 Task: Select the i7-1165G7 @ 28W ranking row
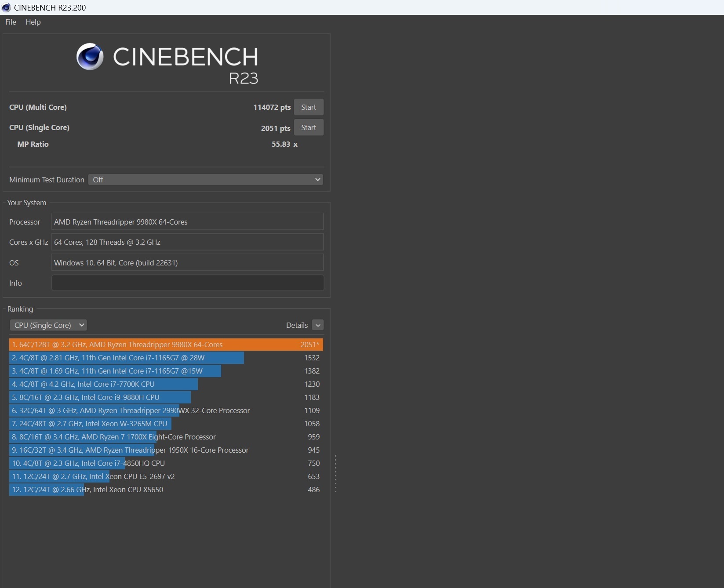[166, 358]
